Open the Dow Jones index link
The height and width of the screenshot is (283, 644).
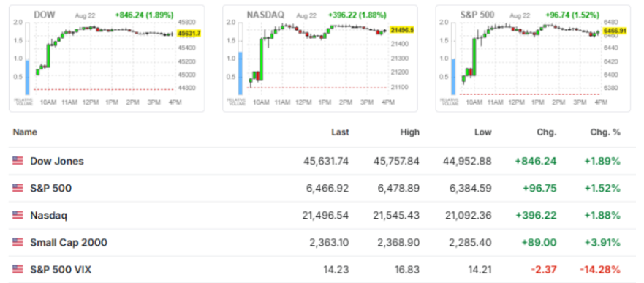[57, 161]
